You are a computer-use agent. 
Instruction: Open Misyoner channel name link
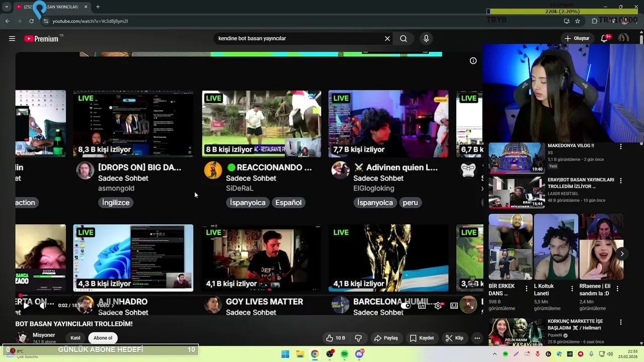pos(44,335)
